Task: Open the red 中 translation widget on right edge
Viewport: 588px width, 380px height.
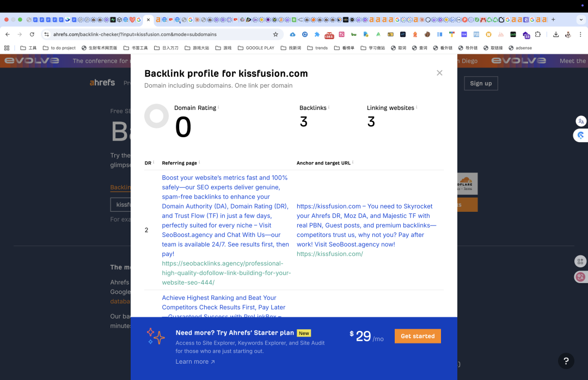Action: pyautogui.click(x=580, y=277)
